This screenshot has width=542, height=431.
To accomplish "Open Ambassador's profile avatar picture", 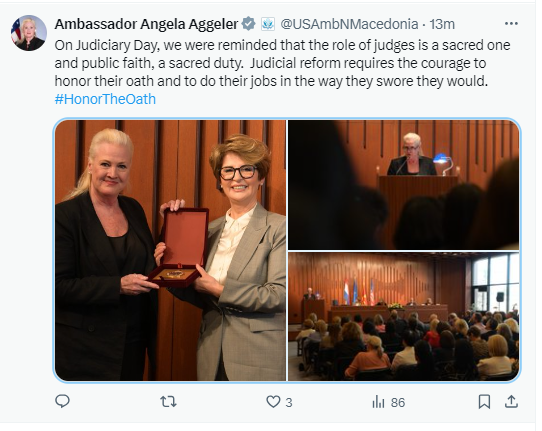I will click(29, 33).
